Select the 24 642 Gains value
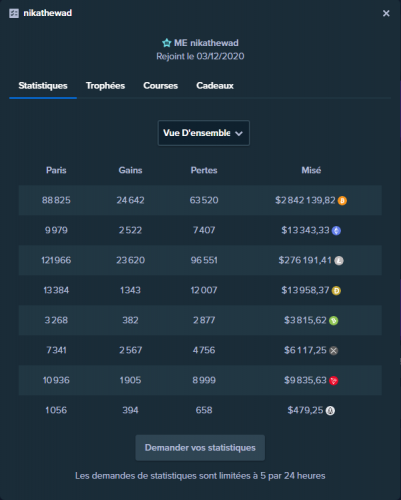The width and height of the screenshot is (401, 500). (130, 200)
